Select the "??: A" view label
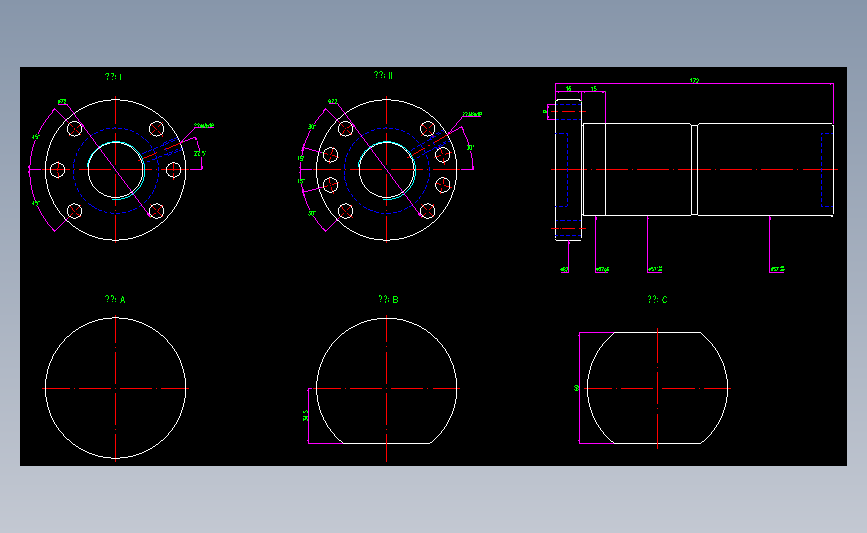 115,299
